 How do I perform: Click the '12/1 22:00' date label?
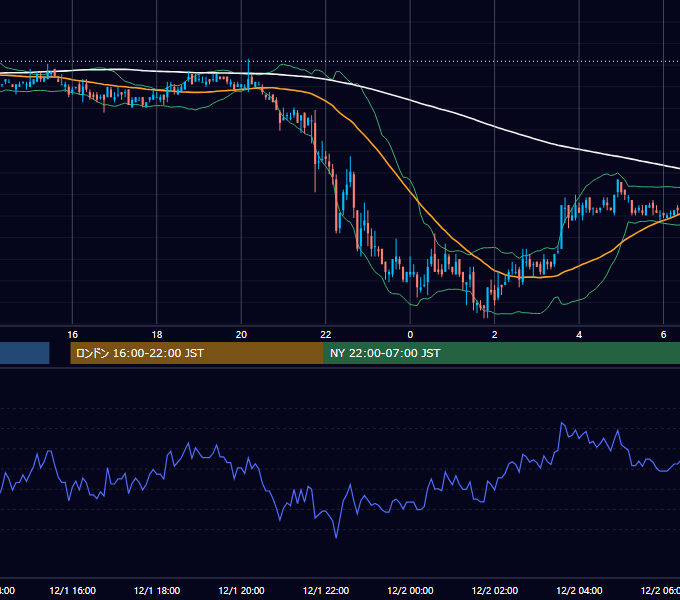[x=326, y=590]
